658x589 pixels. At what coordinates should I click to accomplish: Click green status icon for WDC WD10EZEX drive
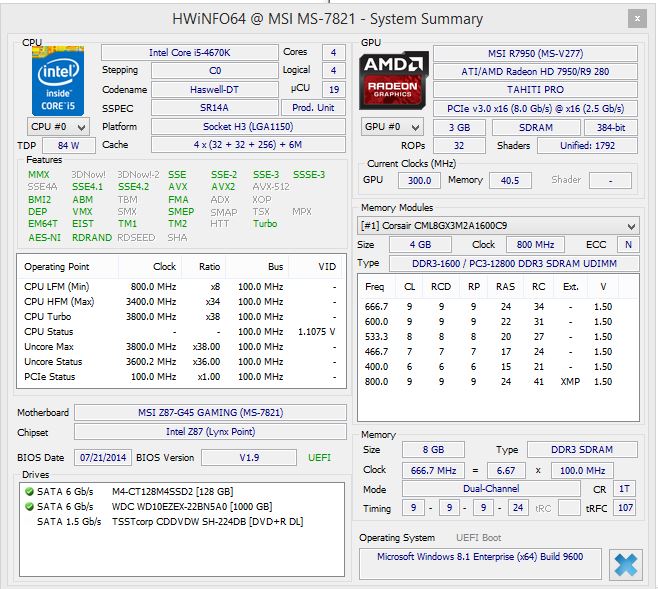click(29, 506)
